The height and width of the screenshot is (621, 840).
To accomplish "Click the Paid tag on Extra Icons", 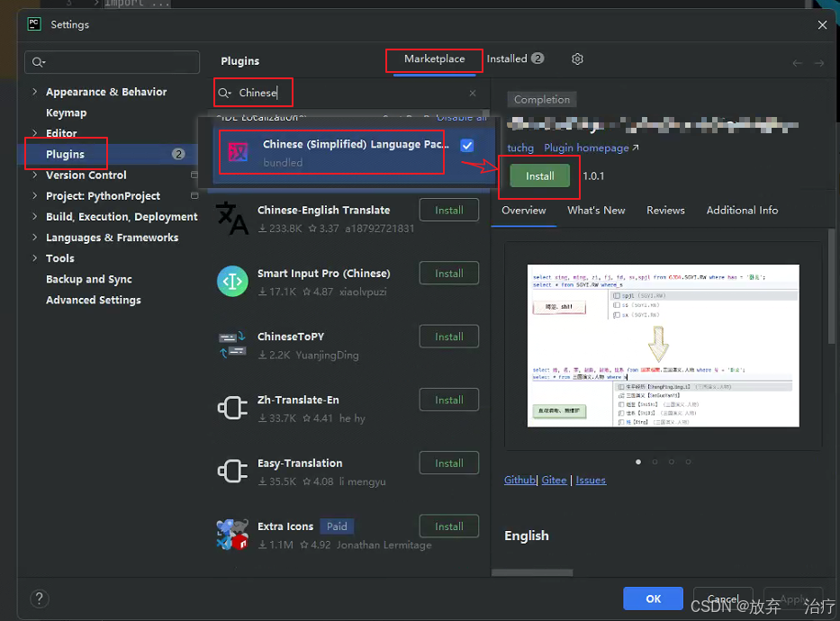I will (x=337, y=526).
